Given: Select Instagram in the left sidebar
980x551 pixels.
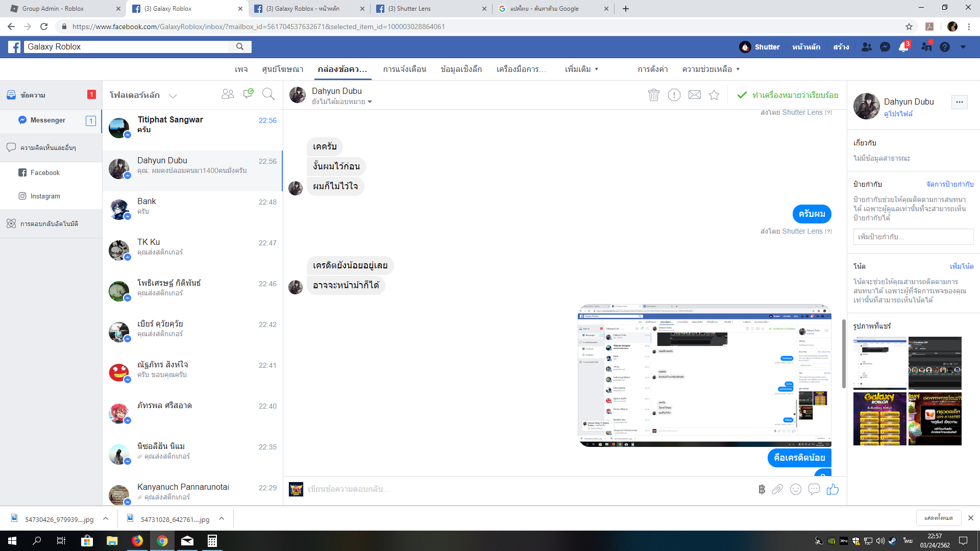Looking at the screenshot, I should pyautogui.click(x=51, y=196).
